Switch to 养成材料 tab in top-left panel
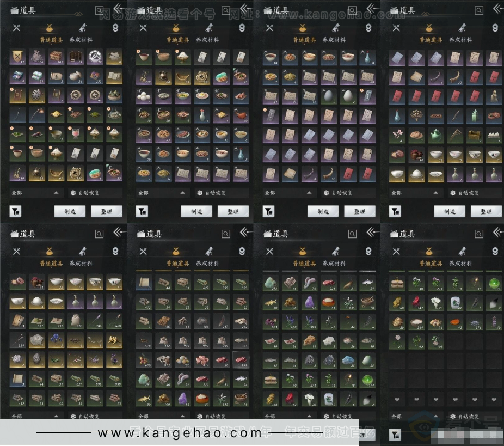Screen dimensions: 504x446 coord(81,40)
